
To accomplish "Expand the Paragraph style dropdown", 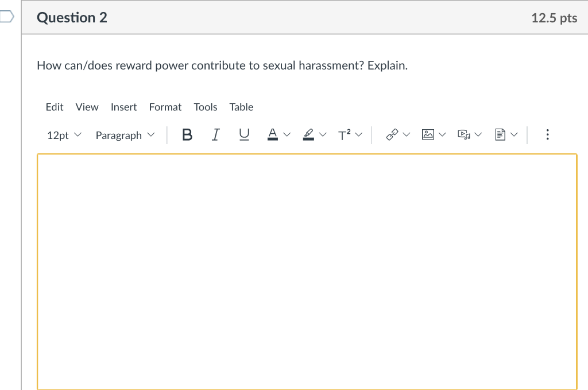I will pyautogui.click(x=125, y=135).
